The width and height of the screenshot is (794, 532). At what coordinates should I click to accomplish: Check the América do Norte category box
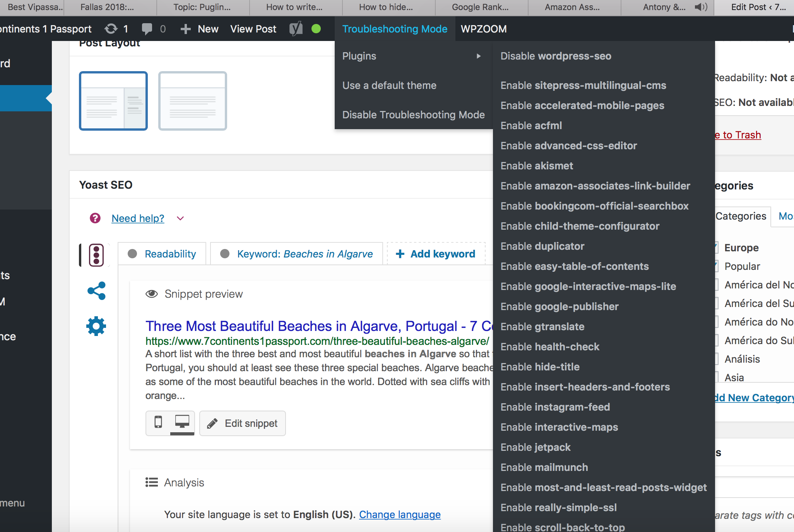pyautogui.click(x=717, y=322)
